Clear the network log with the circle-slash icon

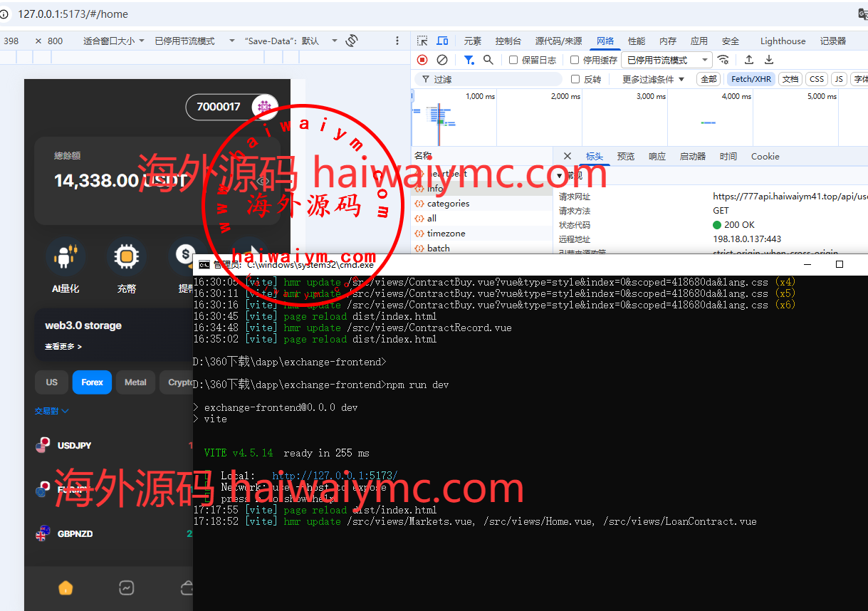tap(442, 60)
